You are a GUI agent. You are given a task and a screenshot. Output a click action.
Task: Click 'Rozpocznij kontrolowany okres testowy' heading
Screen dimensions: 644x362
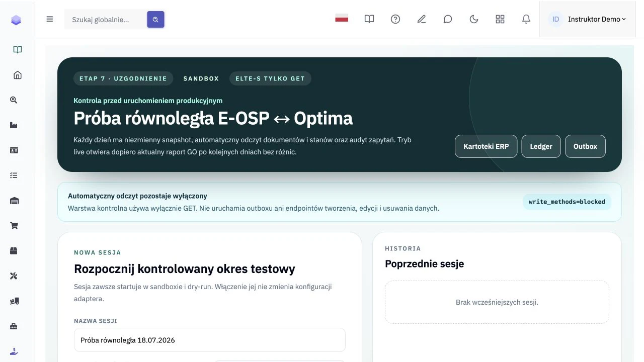[x=185, y=269]
